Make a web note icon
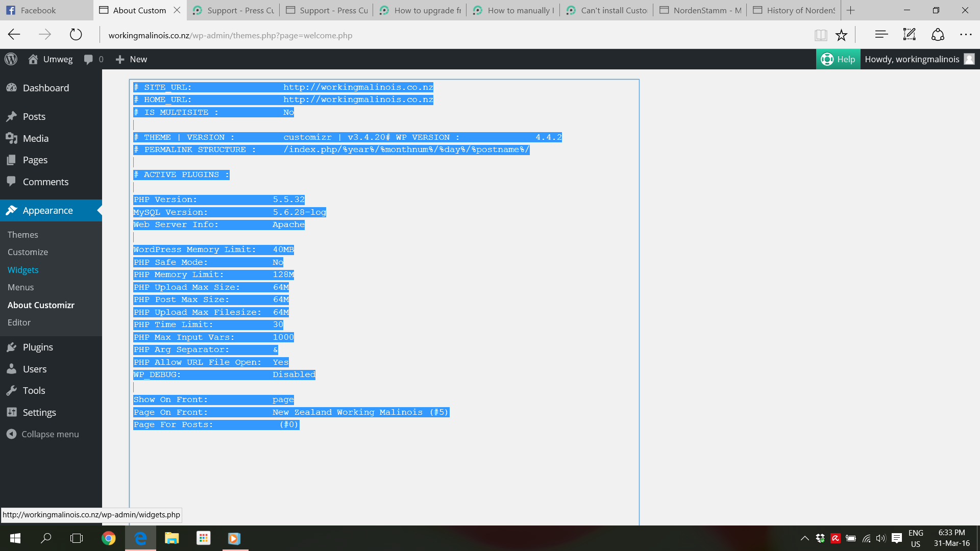980x551 pixels. pos(909,35)
